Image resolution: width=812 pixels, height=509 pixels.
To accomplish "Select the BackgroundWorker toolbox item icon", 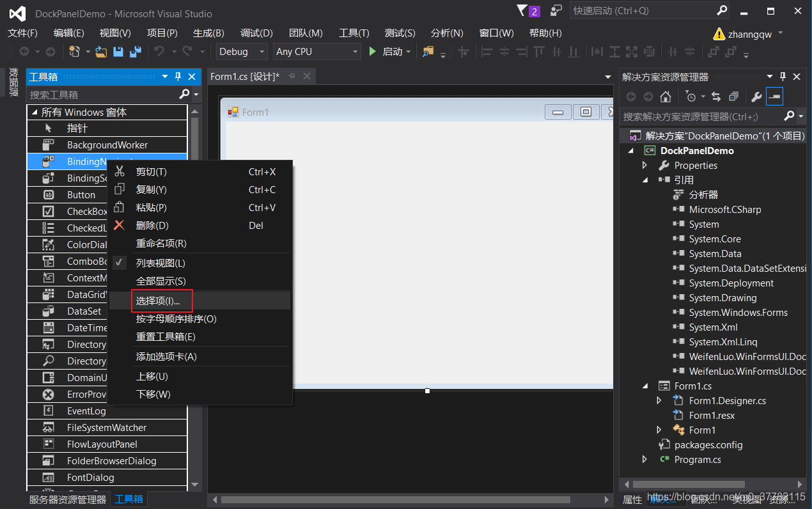I will 48,145.
